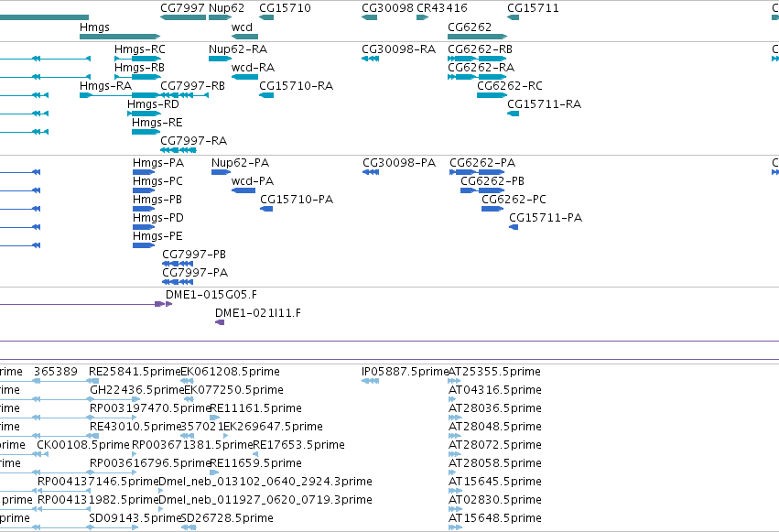Select transcript CG6262-RC
The height and width of the screenshot is (532, 779).
click(492, 95)
